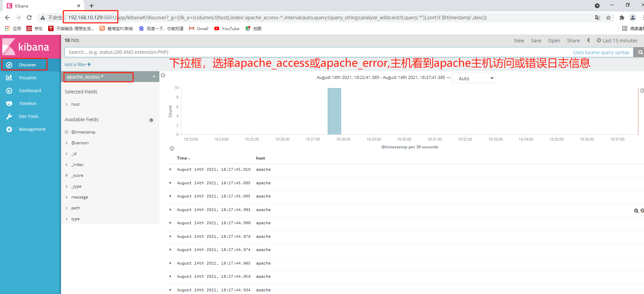Select the _id available field
This screenshot has width=644, height=294.
click(x=74, y=154)
